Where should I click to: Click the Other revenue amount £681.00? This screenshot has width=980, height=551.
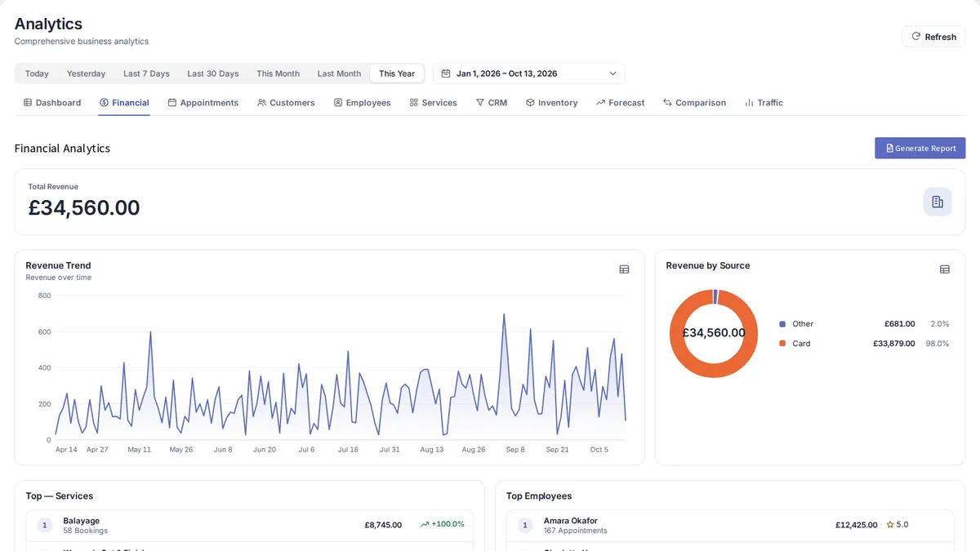[899, 324]
